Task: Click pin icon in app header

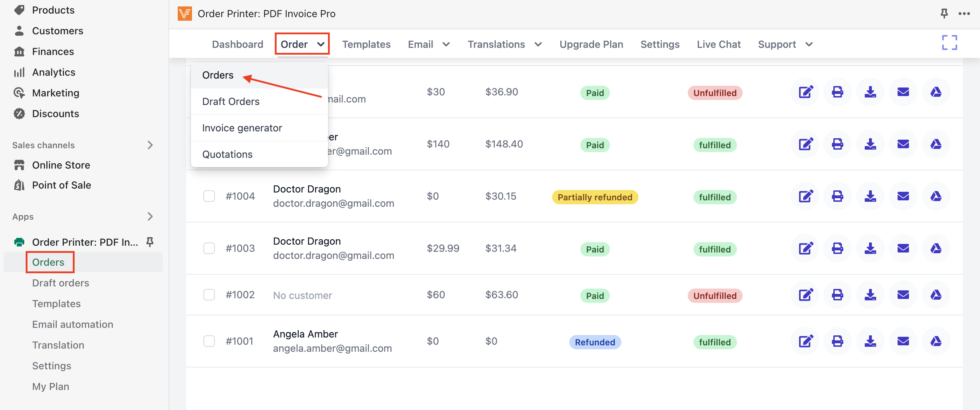Action: (944, 14)
